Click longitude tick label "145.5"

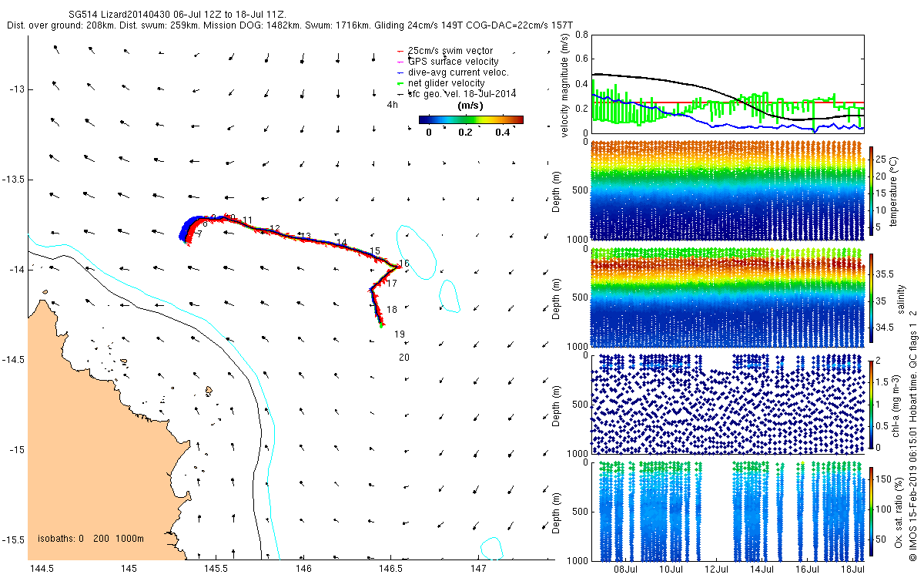click(x=216, y=569)
